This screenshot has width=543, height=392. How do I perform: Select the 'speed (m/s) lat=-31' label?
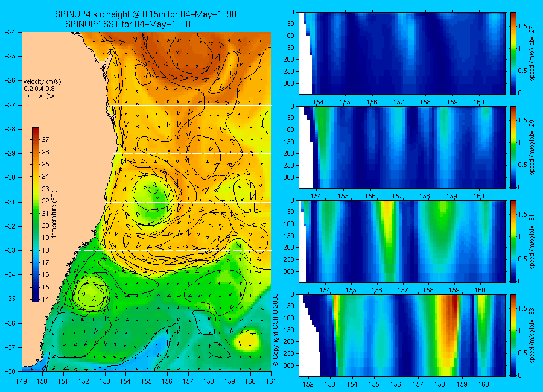pyautogui.click(x=532, y=241)
